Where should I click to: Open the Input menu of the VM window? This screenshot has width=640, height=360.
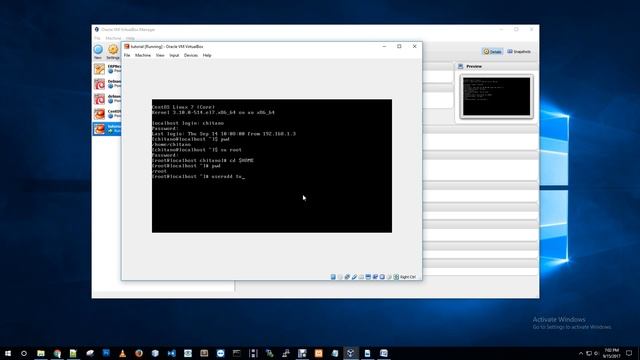[x=174, y=55]
